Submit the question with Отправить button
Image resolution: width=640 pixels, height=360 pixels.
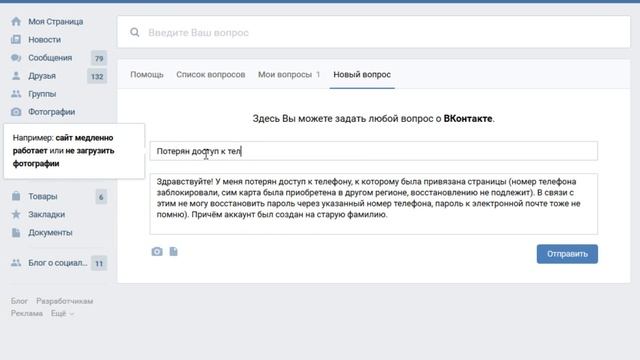point(567,254)
